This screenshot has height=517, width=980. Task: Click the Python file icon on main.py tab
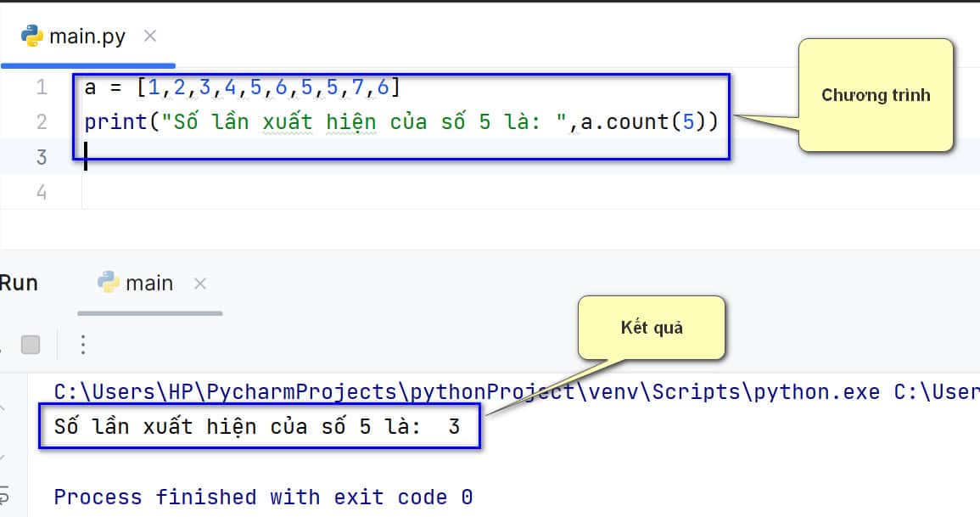(32, 37)
